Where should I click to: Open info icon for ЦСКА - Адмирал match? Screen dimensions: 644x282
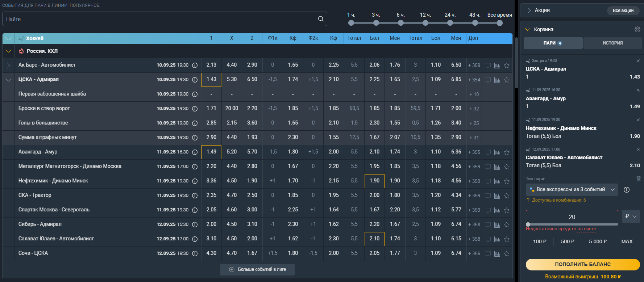tap(195, 80)
